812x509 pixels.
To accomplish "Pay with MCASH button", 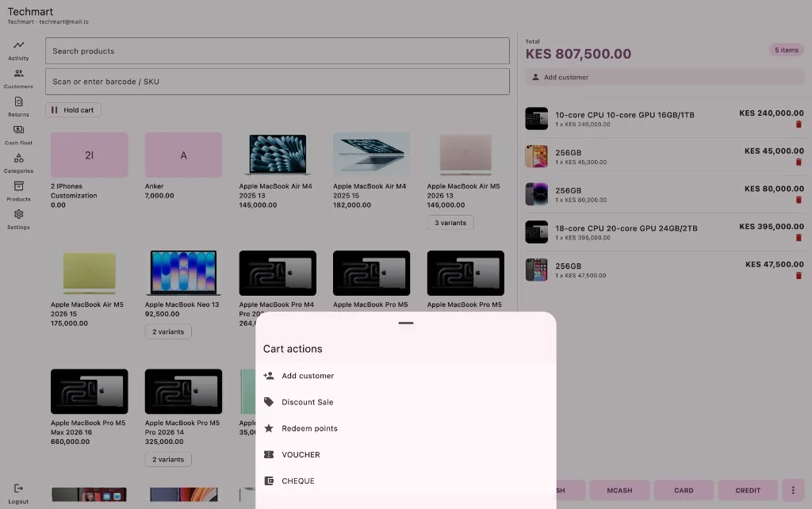I will pyautogui.click(x=619, y=490).
